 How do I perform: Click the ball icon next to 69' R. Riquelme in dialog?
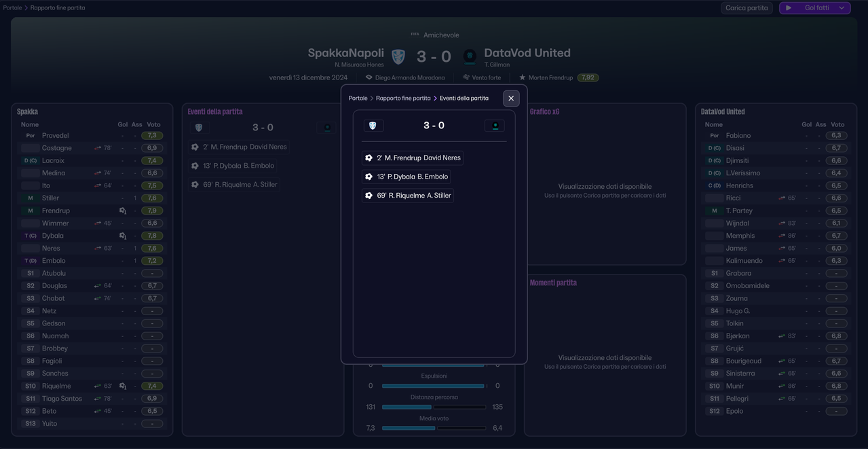click(x=369, y=196)
